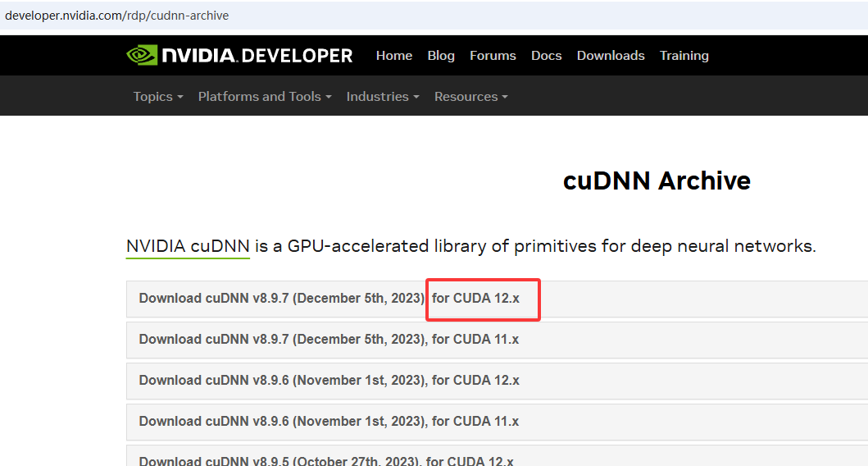
Task: Expand the Platforms and Tools dropdown
Action: [265, 97]
